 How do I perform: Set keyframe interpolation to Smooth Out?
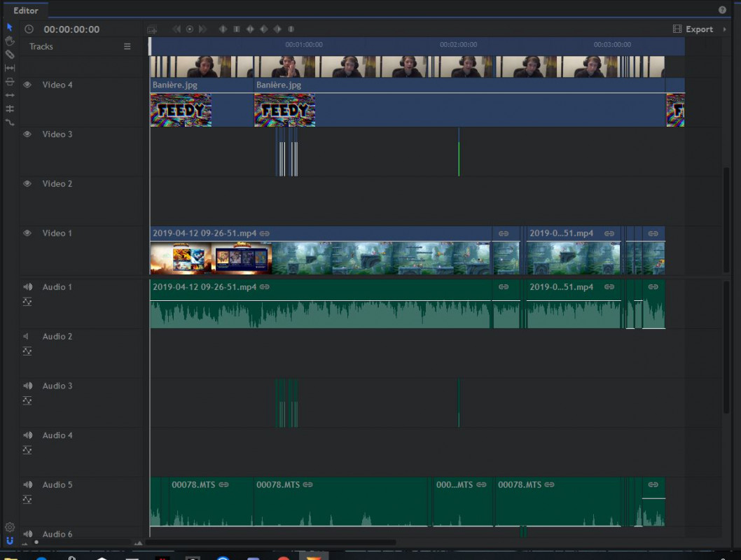click(x=278, y=29)
